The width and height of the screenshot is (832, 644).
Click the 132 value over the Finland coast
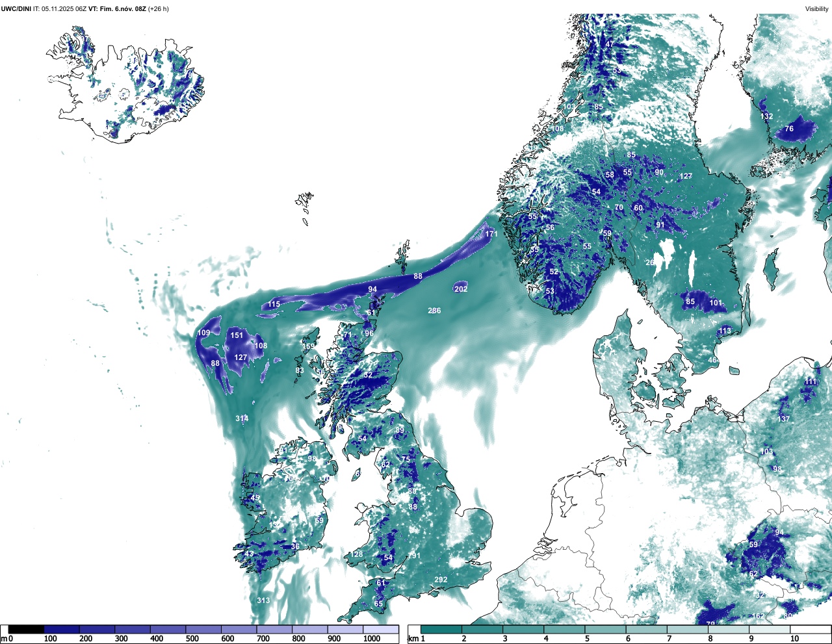[766, 116]
